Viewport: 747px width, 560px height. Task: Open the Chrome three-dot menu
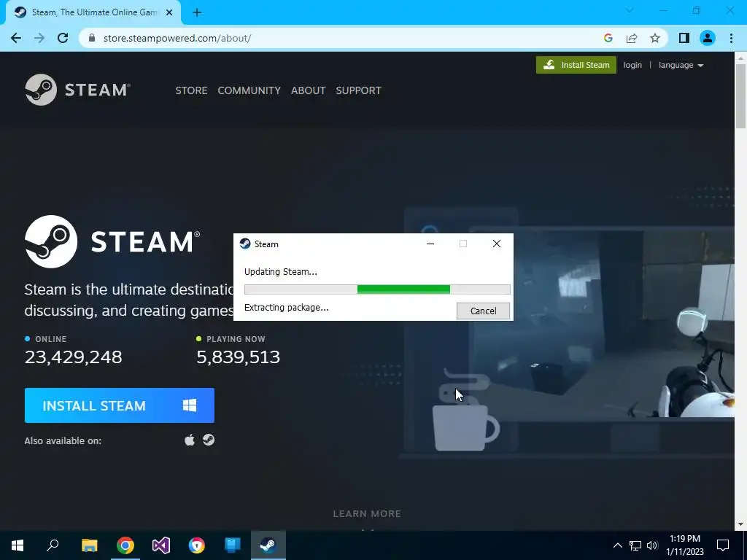tap(731, 38)
